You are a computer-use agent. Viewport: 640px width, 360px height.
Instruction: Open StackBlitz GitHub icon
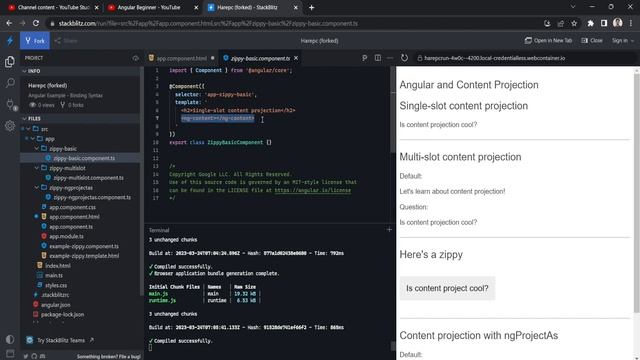point(34,356)
